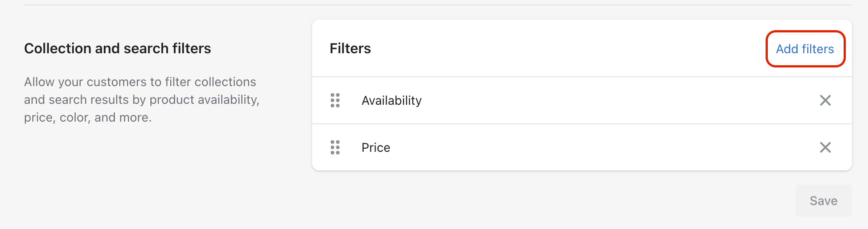Screen dimensions: 868x229
Task: Click the filter description paragraph text
Action: [141, 100]
